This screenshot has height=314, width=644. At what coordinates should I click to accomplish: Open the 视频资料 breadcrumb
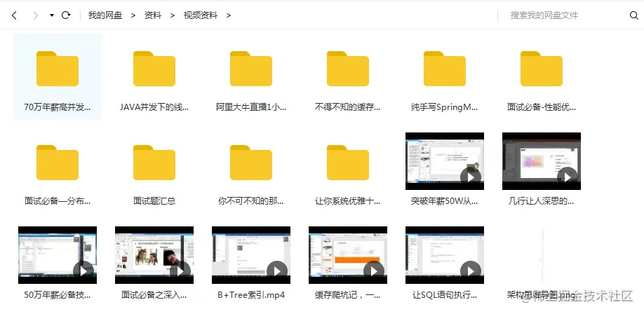pyautogui.click(x=201, y=15)
